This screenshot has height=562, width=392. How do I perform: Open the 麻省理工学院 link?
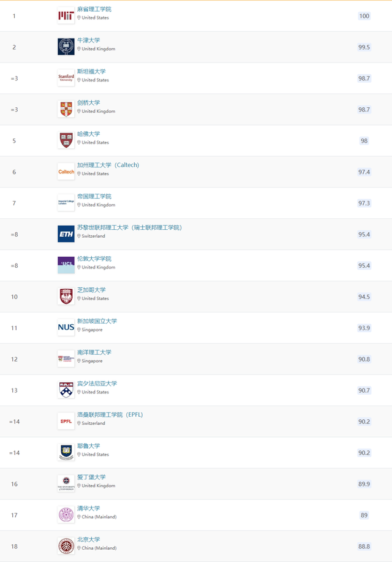tap(94, 9)
